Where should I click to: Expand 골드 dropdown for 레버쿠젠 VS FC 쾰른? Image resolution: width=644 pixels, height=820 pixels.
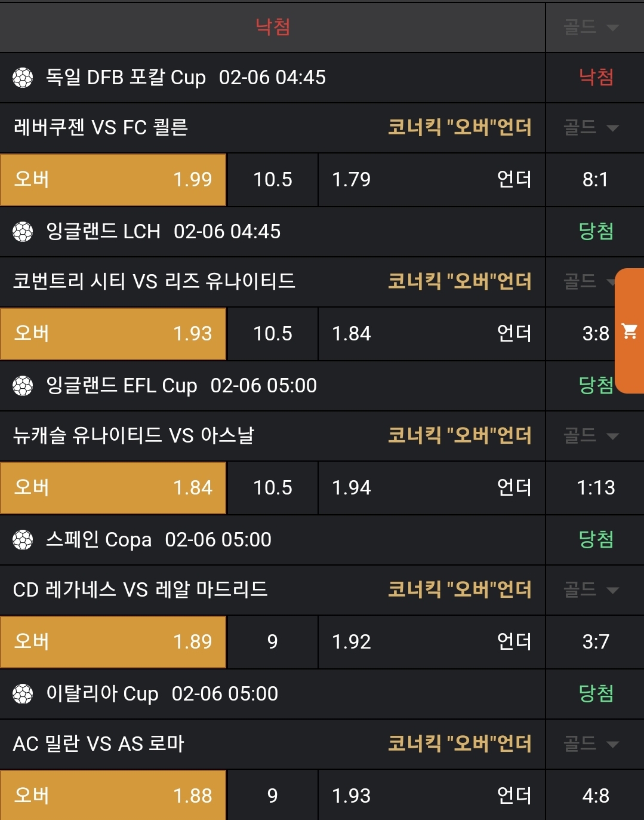tap(591, 127)
